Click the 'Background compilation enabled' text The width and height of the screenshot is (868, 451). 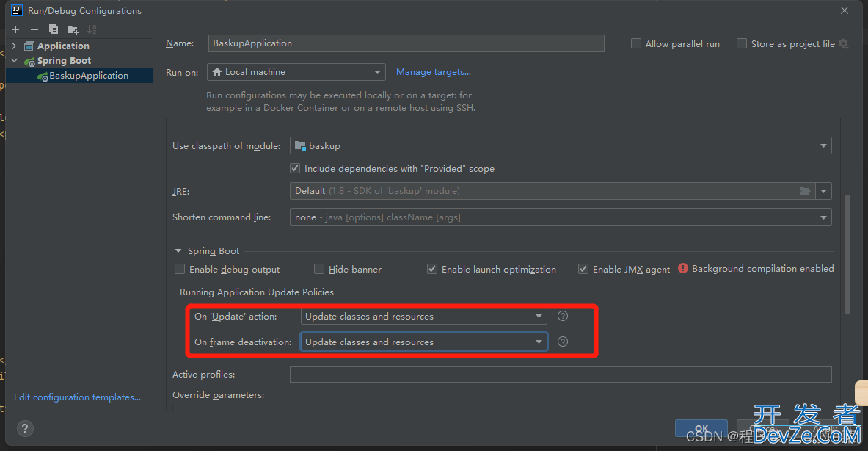tap(763, 269)
